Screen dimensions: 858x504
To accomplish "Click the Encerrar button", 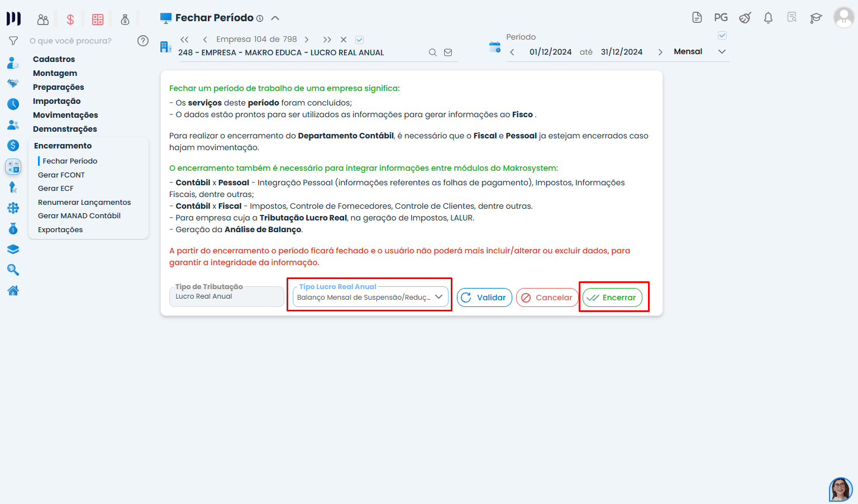I will (x=612, y=297).
